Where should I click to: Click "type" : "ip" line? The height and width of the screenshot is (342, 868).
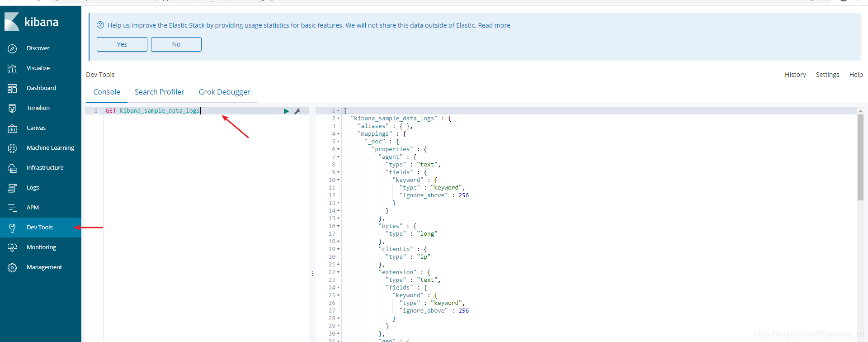click(408, 257)
